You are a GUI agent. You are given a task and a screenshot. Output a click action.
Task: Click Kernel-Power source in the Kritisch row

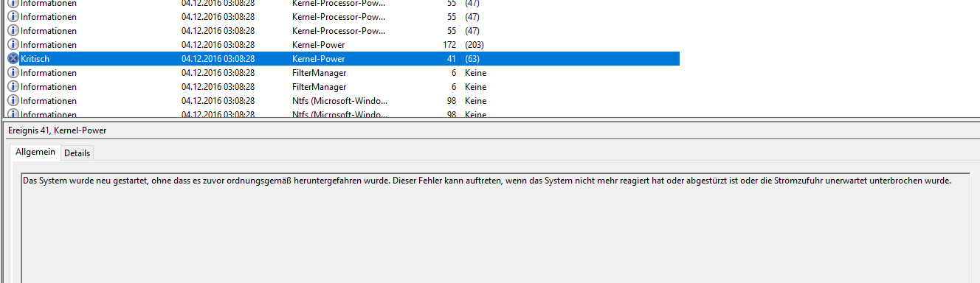click(318, 59)
